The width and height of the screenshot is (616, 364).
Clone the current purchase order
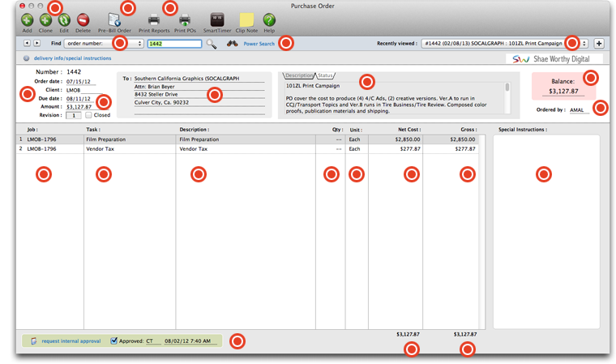(x=45, y=19)
